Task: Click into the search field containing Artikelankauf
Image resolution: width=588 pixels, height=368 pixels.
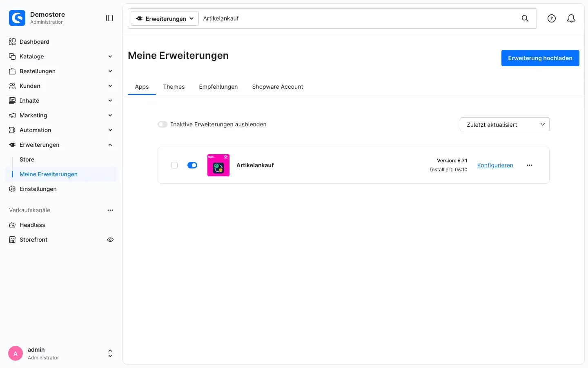Action: [359, 18]
